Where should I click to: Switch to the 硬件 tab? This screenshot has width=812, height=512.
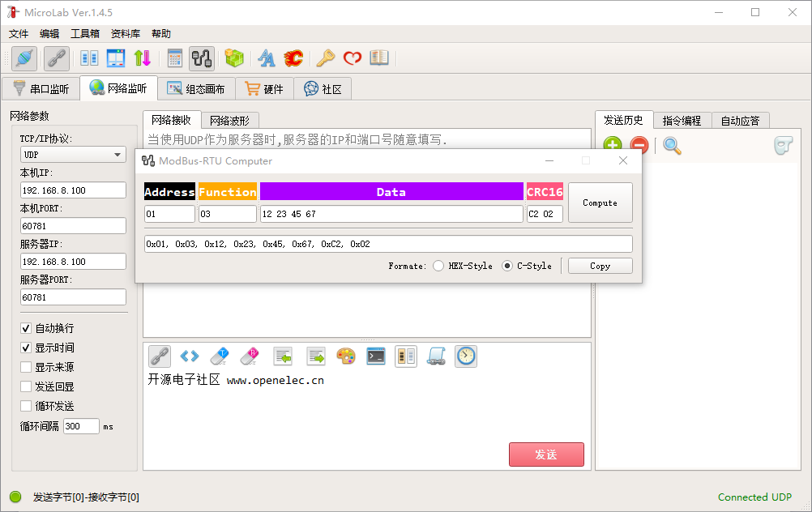[264, 89]
